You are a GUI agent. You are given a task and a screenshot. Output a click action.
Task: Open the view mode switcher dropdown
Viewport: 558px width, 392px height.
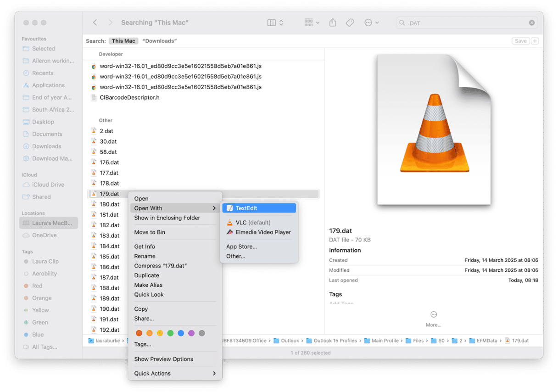click(275, 22)
